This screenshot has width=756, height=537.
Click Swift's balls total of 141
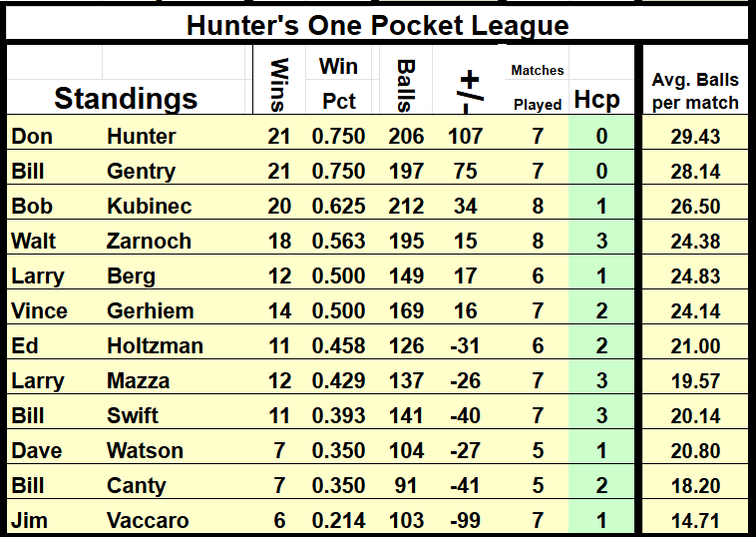(407, 416)
